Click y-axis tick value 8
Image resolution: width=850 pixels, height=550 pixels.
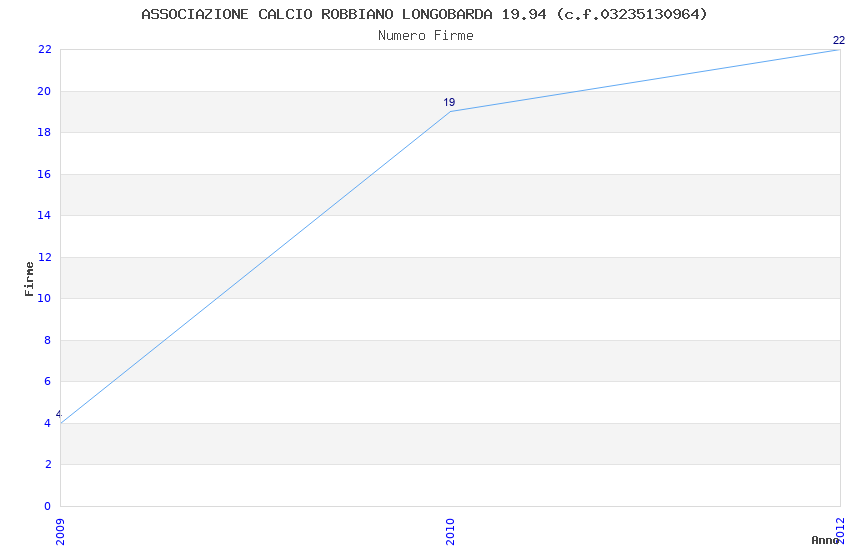coord(48,340)
